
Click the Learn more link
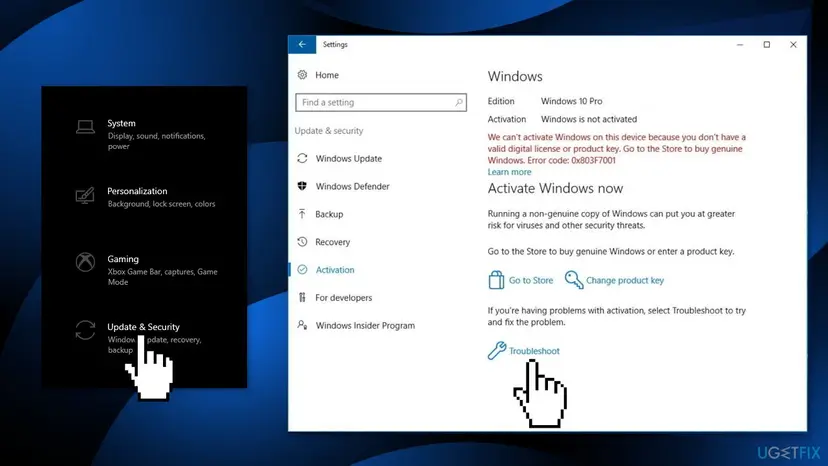[509, 172]
